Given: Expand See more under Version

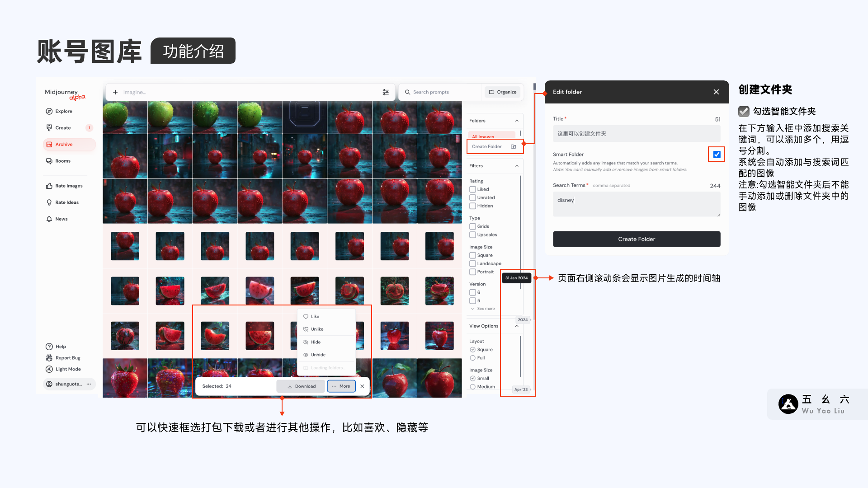Looking at the screenshot, I should click(x=483, y=309).
